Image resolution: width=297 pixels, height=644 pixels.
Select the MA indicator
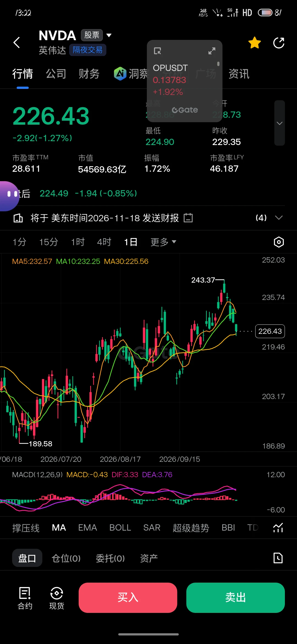[59, 528]
